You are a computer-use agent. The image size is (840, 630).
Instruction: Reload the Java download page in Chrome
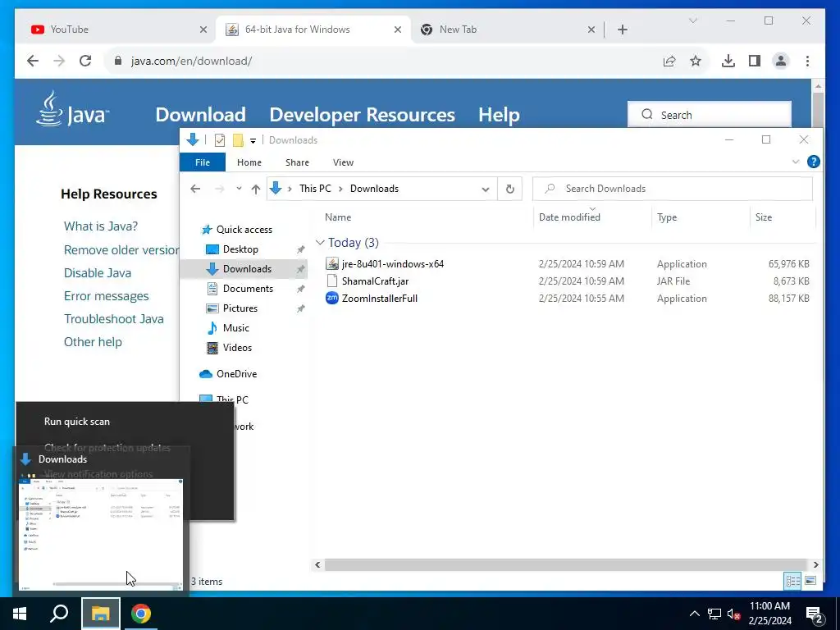[x=85, y=61]
